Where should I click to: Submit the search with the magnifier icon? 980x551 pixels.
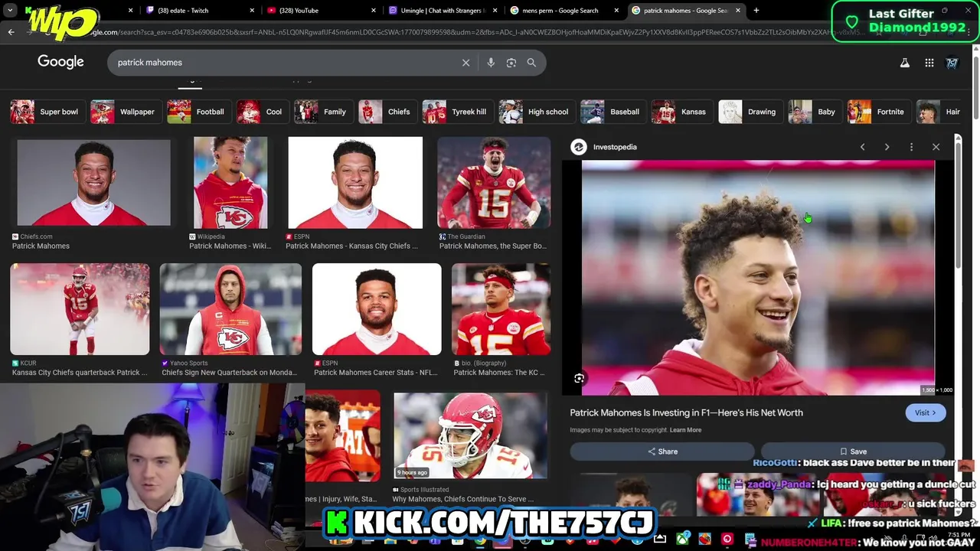point(531,63)
